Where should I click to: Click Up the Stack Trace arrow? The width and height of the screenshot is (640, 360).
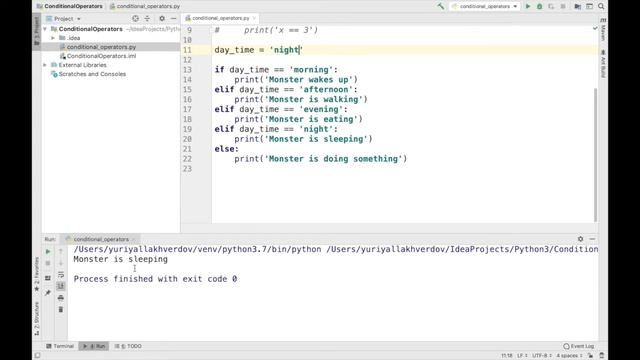(x=61, y=251)
